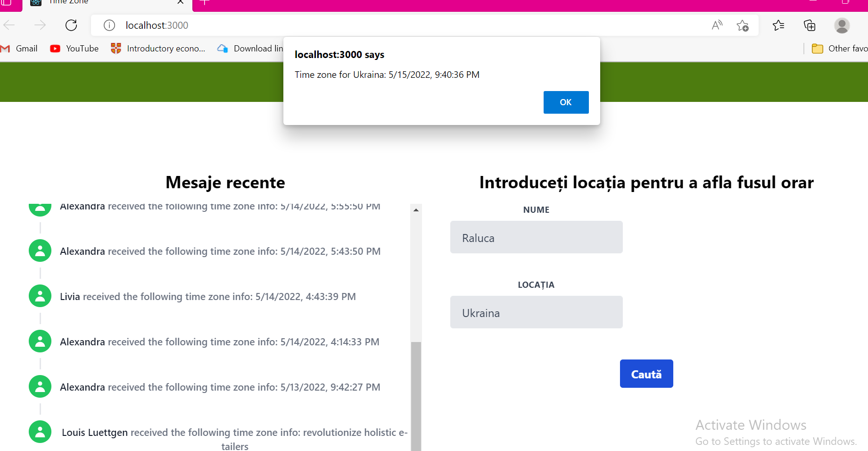The height and width of the screenshot is (451, 868).
Task: Open the Favorites list icon
Action: click(778, 25)
